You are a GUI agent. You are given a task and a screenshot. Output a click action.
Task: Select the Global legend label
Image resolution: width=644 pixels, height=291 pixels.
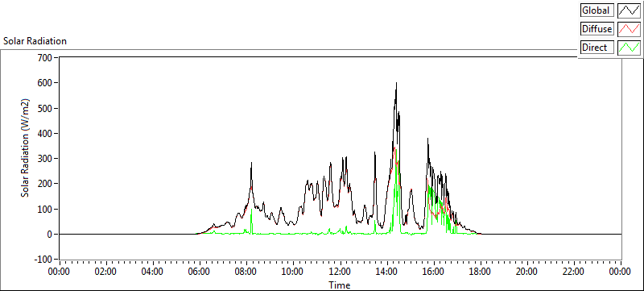597,10
